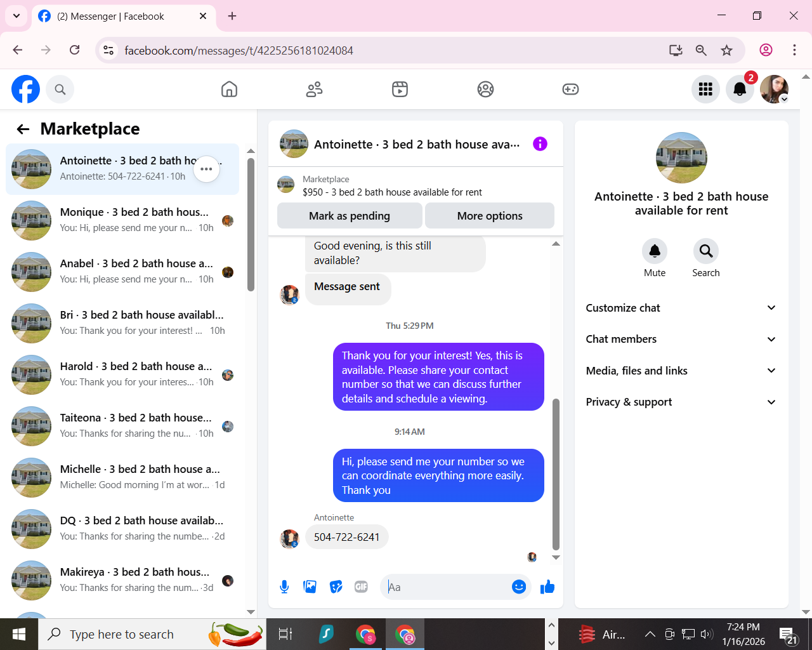
Task: Go back in browser history
Action: click(18, 50)
